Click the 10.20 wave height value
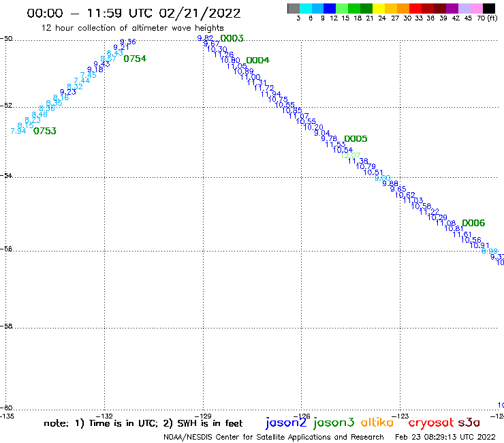The width and height of the screenshot is (504, 443). coord(313,127)
